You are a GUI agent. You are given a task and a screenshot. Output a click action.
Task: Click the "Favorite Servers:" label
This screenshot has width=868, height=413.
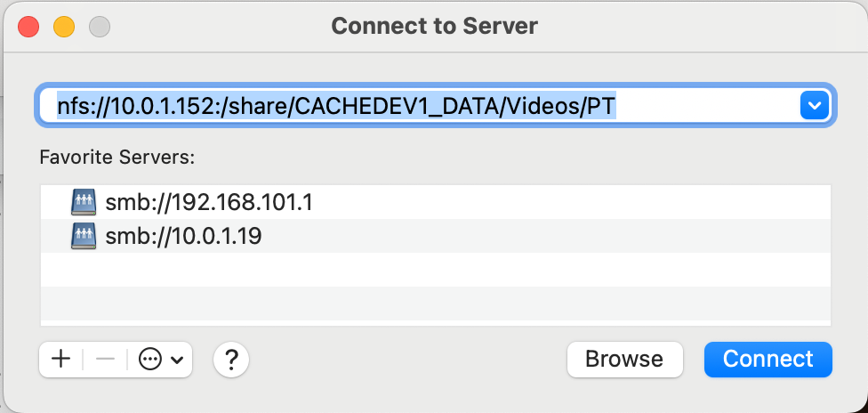click(x=117, y=158)
